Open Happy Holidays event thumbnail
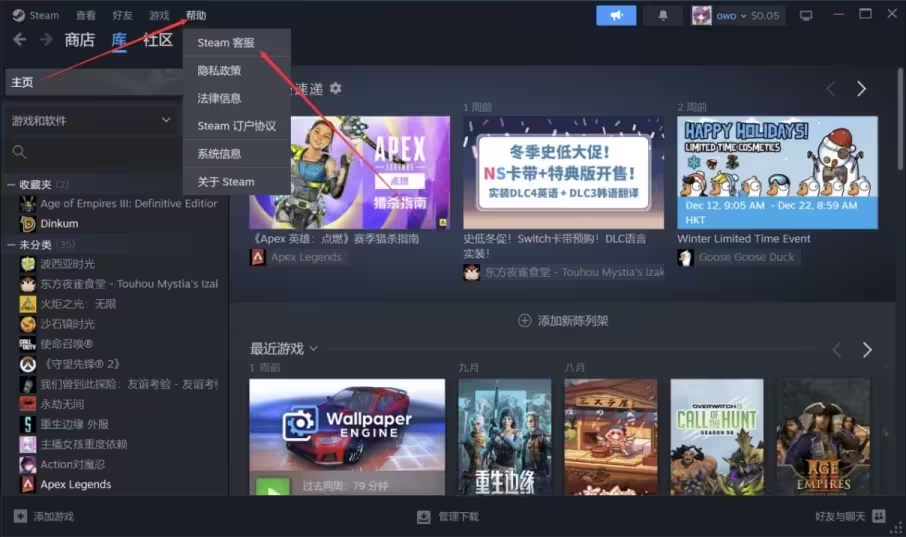 (x=777, y=172)
